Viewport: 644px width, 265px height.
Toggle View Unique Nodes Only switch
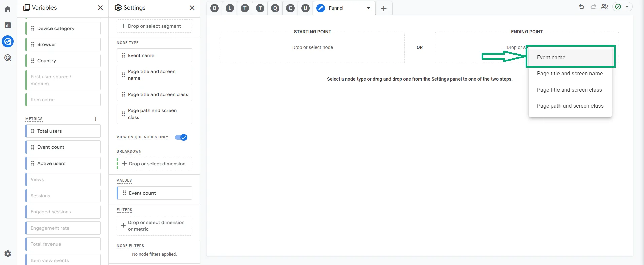coord(181,137)
